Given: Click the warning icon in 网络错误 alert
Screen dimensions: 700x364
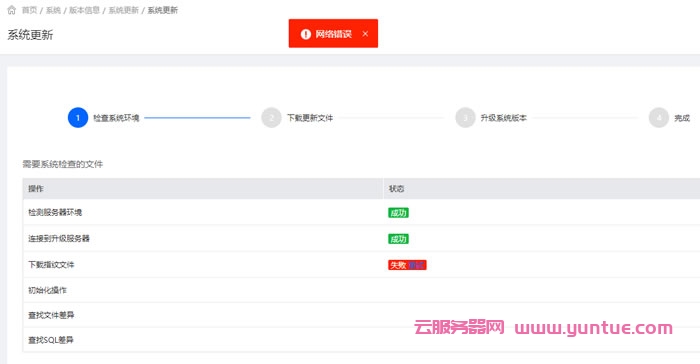Looking at the screenshot, I should pos(305,34).
